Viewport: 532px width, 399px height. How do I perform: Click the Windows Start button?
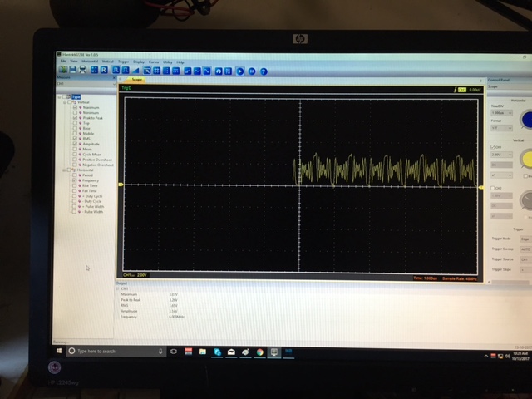[59, 351]
